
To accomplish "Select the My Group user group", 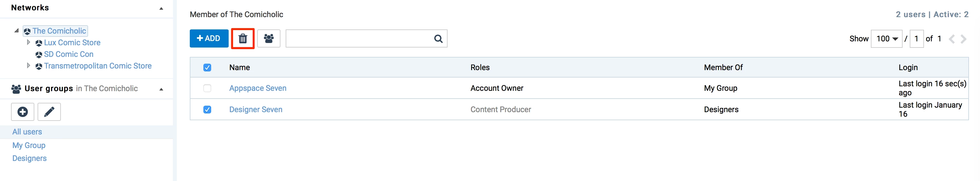I will [x=28, y=145].
